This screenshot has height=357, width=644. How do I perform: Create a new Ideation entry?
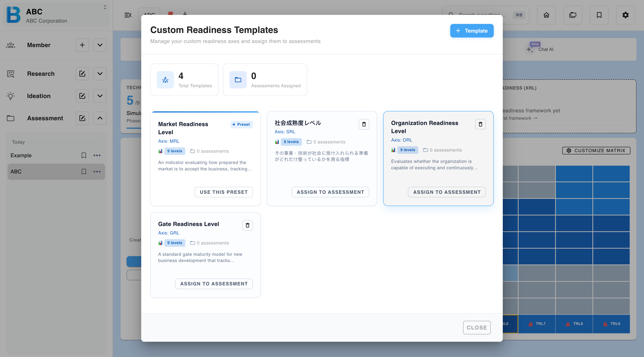[x=82, y=96]
